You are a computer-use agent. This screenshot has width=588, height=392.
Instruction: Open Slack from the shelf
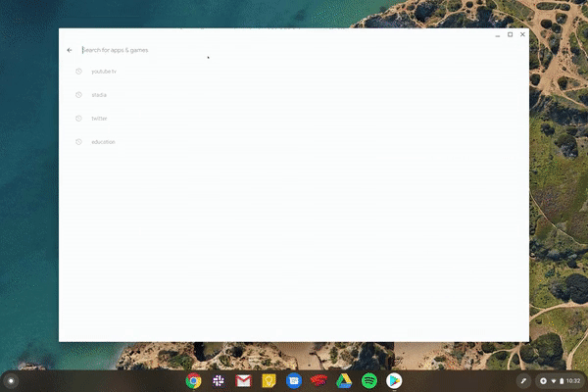pyautogui.click(x=219, y=380)
